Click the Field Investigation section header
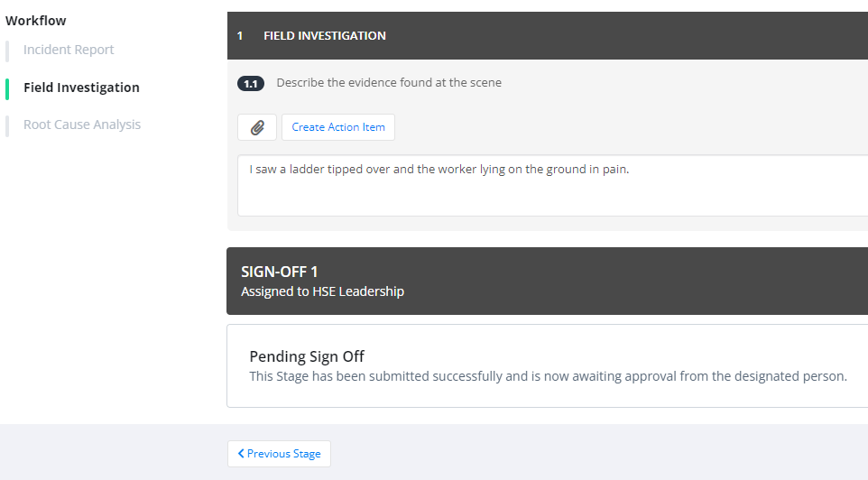The width and height of the screenshot is (868, 480). point(548,35)
